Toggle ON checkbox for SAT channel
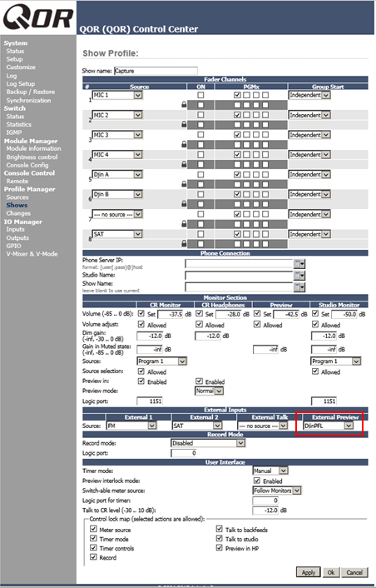This screenshot has height=588, width=376. (x=200, y=234)
